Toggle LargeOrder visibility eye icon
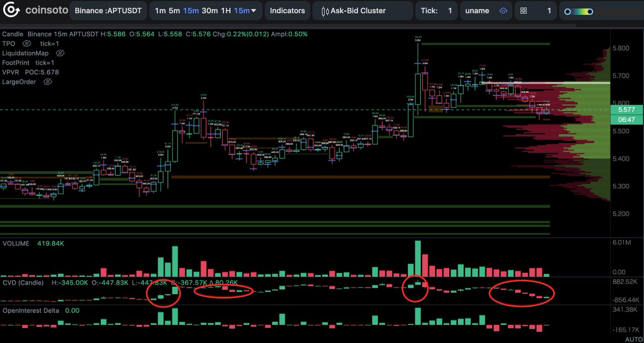Viewport: 644px width, 343px height. (x=47, y=81)
